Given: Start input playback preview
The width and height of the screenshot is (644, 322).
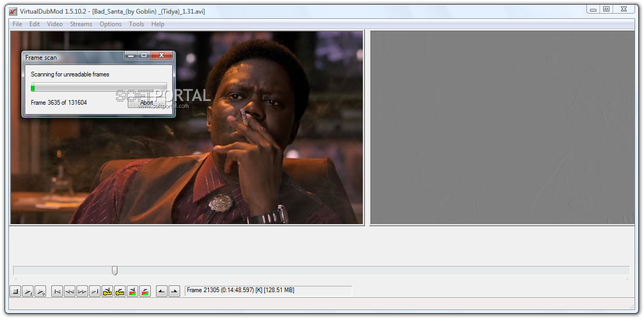Looking at the screenshot, I should click(28, 292).
